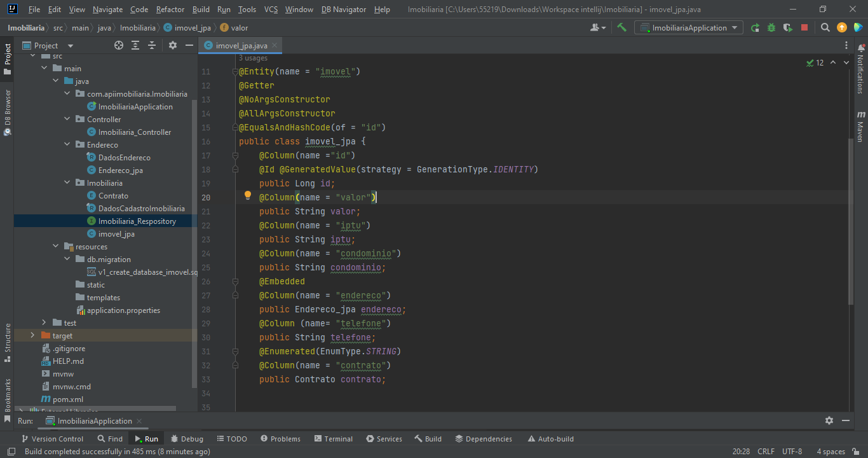Stop the running application red square

pyautogui.click(x=804, y=27)
